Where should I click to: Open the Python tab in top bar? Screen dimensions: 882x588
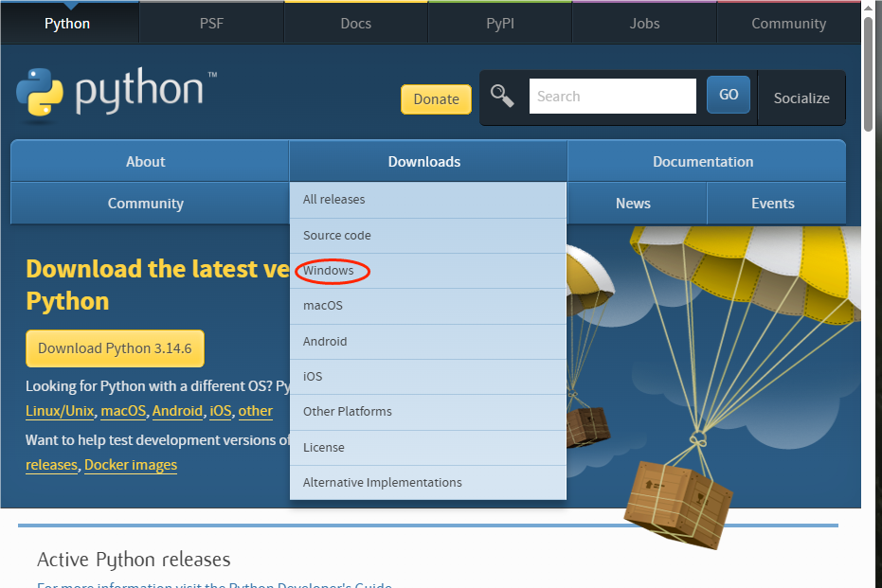[67, 23]
